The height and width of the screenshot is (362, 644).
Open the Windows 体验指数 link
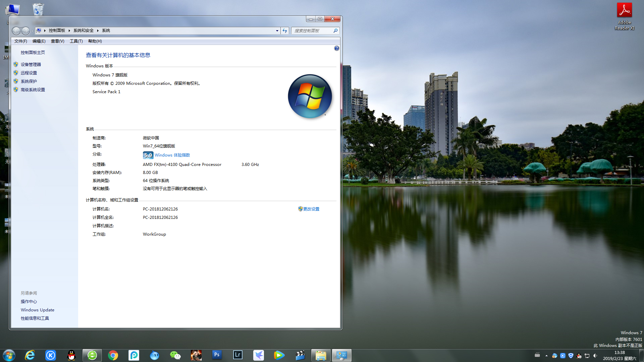pos(172,155)
